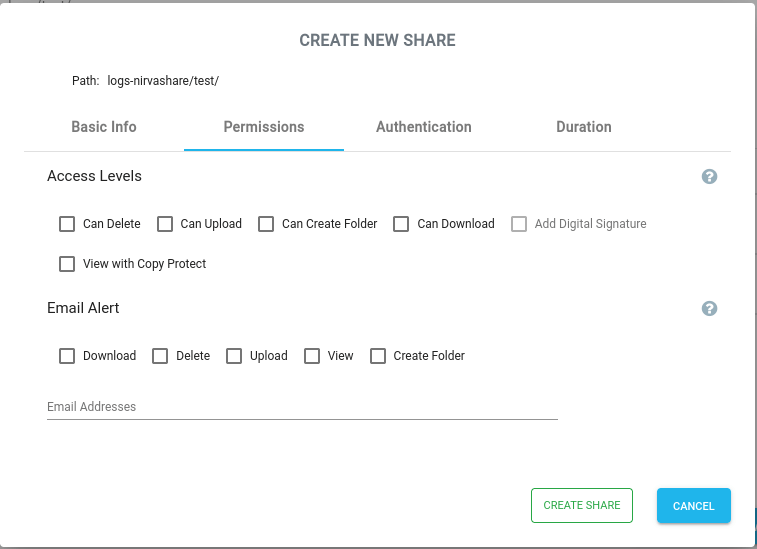
Task: Check the Can Create Folder option
Action: point(266,224)
